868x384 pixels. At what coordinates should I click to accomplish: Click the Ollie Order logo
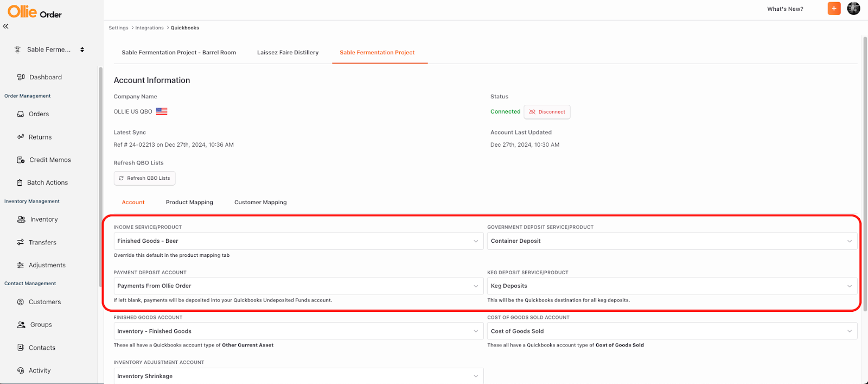tap(35, 12)
